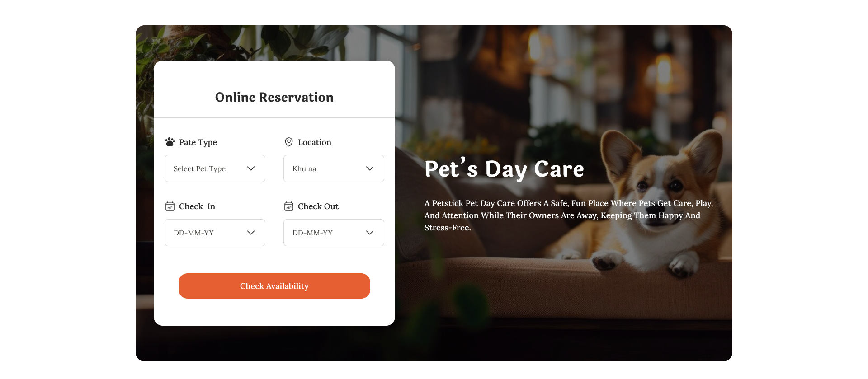
Task: Click the Check In label text
Action: [197, 206]
